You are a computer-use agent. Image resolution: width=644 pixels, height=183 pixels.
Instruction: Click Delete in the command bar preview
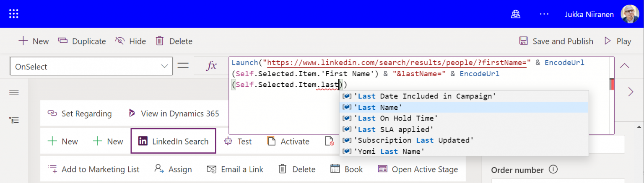tap(297, 169)
